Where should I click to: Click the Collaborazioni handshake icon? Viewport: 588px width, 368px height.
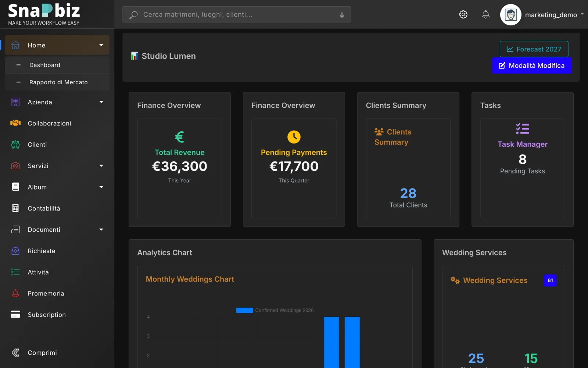tap(15, 123)
